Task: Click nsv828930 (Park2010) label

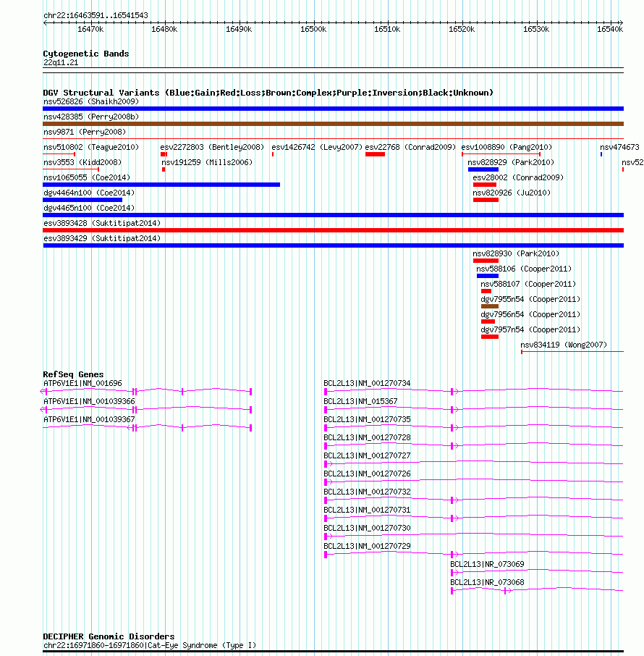Action: pos(516,253)
